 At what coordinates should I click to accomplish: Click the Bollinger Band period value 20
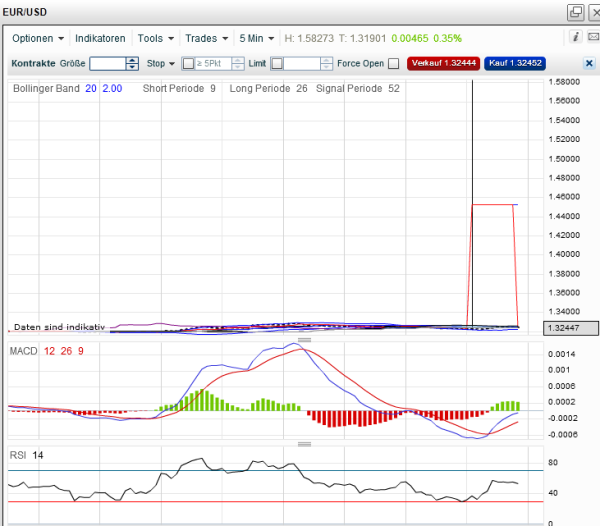[x=91, y=88]
